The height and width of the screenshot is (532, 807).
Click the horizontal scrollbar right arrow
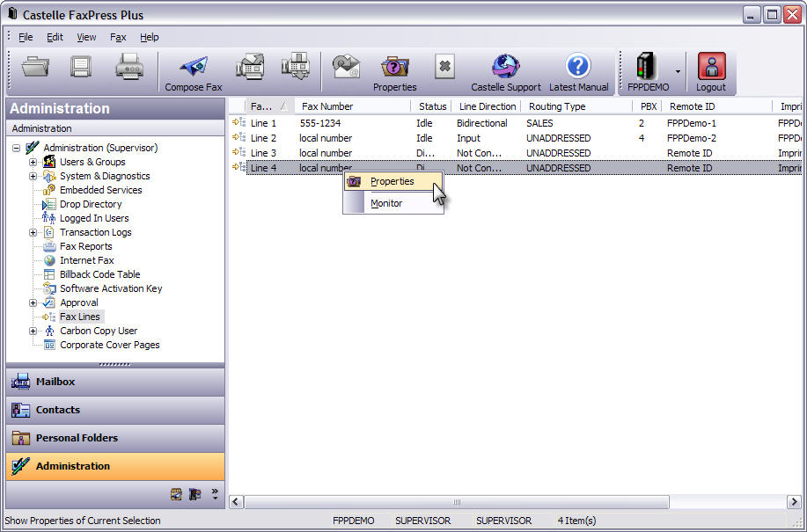794,502
